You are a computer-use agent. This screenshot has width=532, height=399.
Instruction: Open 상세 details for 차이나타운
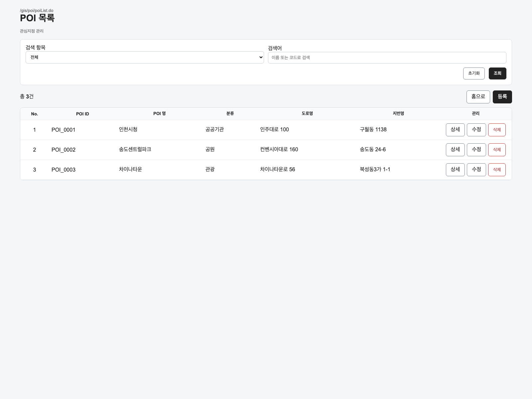[x=455, y=170]
